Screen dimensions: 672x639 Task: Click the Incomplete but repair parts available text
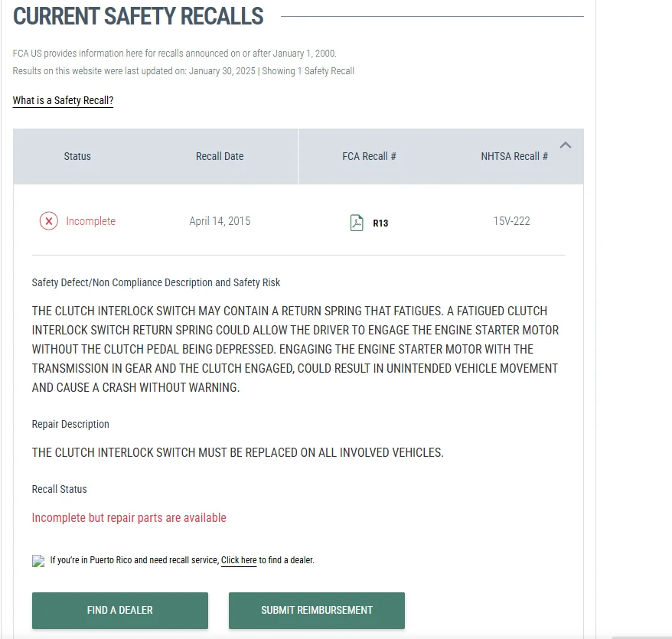tap(129, 518)
